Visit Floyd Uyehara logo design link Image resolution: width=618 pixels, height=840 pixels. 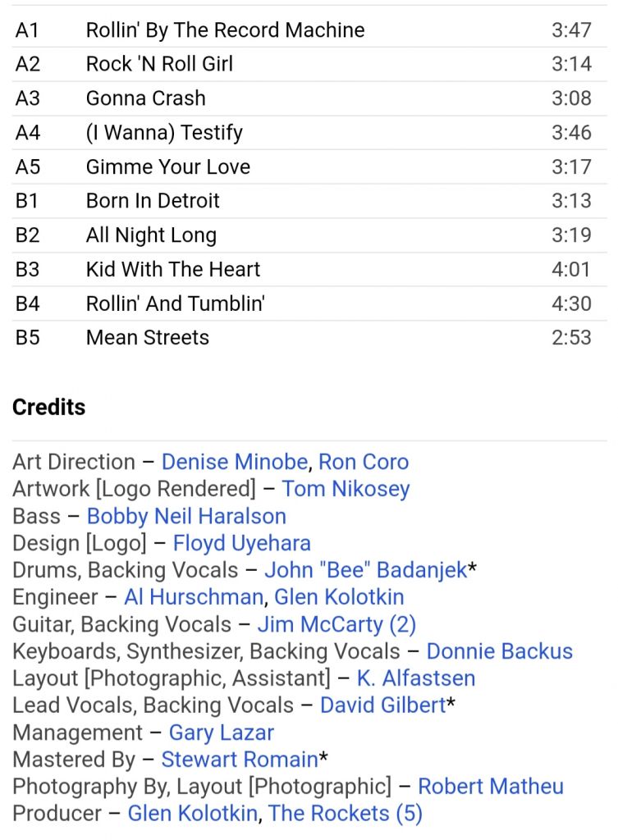[242, 543]
